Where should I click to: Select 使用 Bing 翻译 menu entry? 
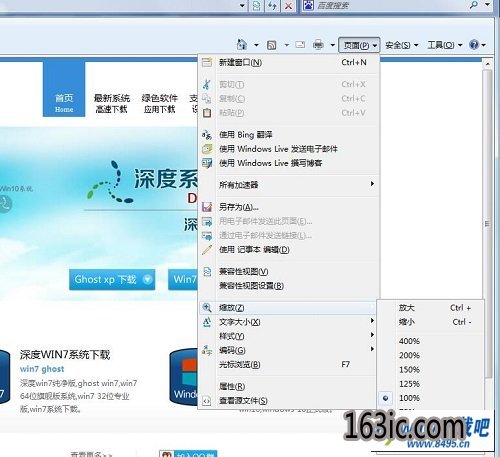pyautogui.click(x=289, y=135)
